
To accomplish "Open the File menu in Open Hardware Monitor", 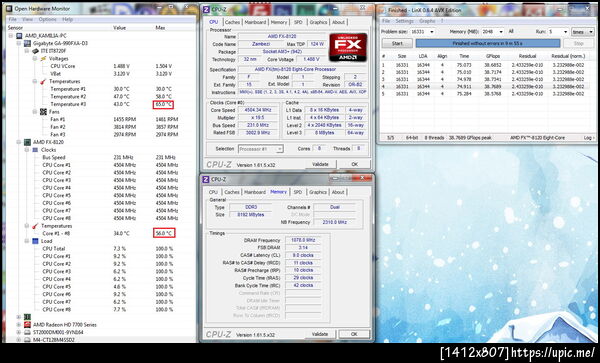I will (x=12, y=19).
